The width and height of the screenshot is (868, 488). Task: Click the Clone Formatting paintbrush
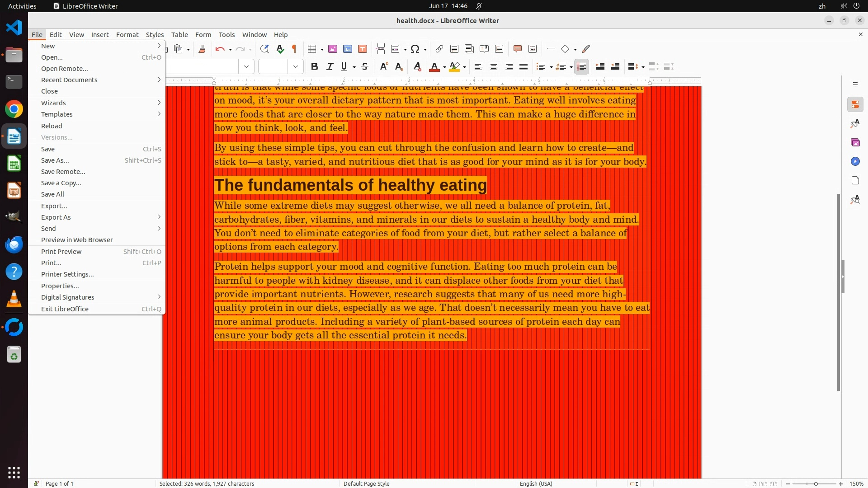[x=202, y=49]
